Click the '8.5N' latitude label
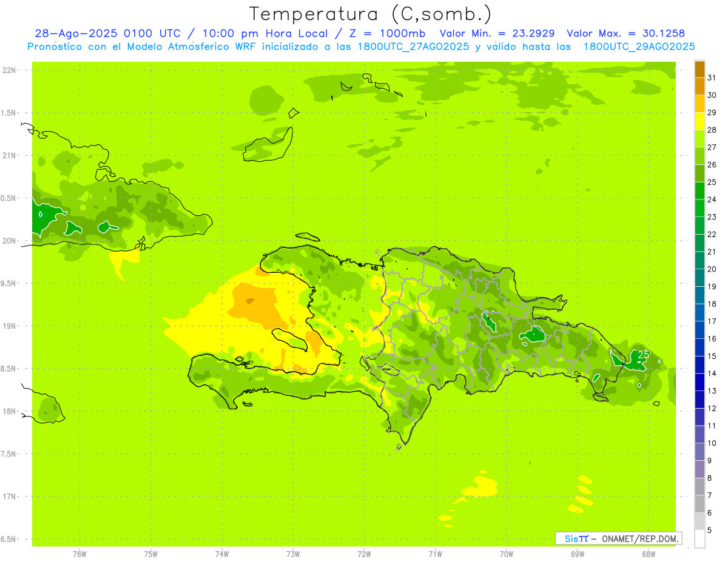Screen dimensions: 728x562 click(x=9, y=369)
